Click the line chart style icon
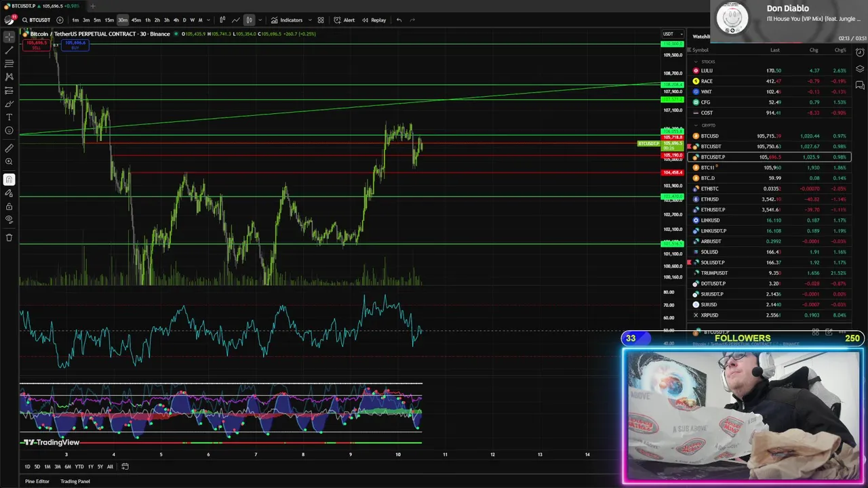Screen dimensions: 868x488 (236, 20)
